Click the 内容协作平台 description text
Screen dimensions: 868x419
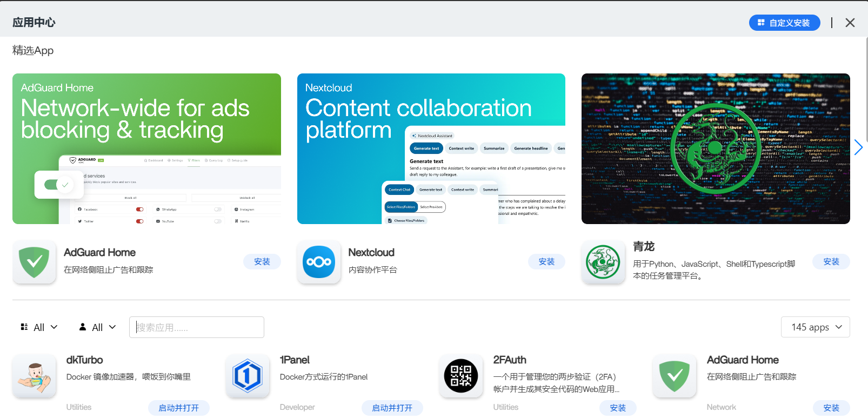point(373,269)
